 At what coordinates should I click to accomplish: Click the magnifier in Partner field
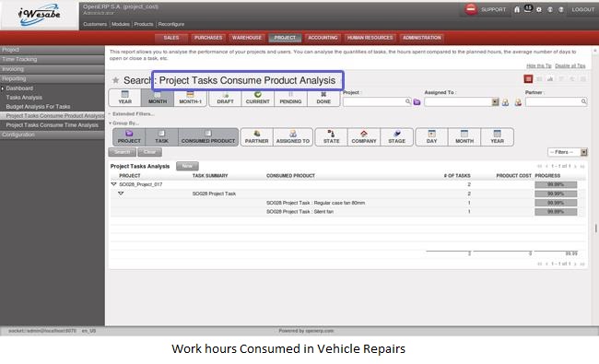pos(583,101)
